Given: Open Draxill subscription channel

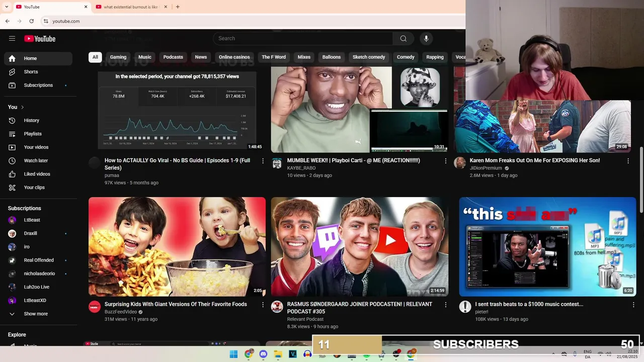Looking at the screenshot, I should coord(38,233).
